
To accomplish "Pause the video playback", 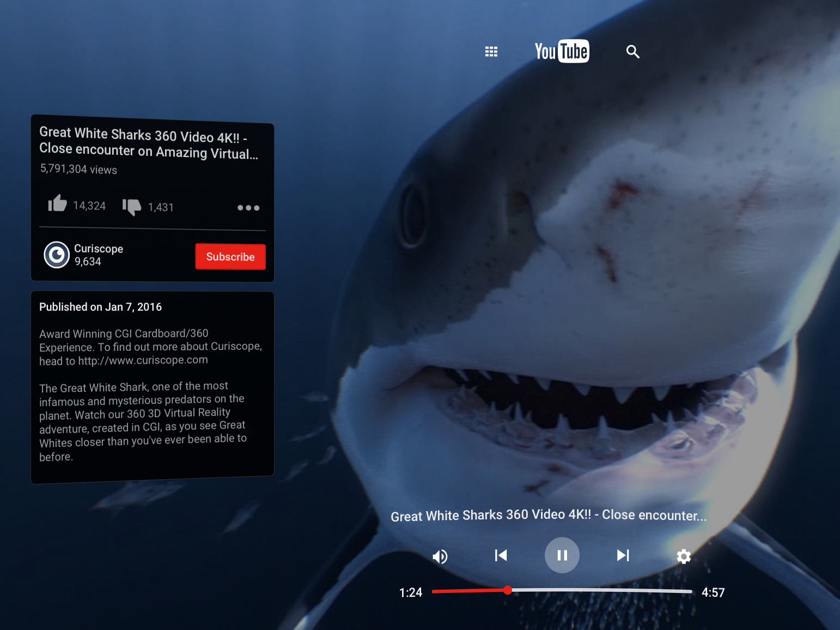I will click(x=562, y=555).
